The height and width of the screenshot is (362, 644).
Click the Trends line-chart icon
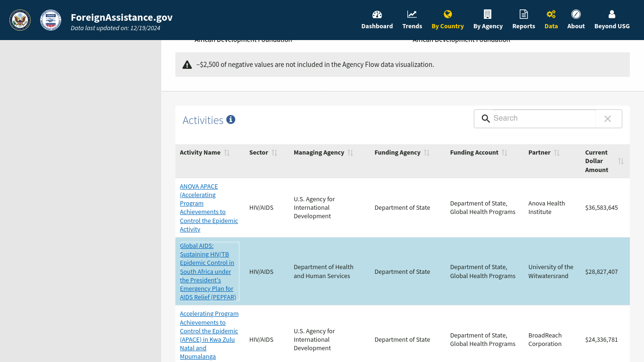point(412,14)
